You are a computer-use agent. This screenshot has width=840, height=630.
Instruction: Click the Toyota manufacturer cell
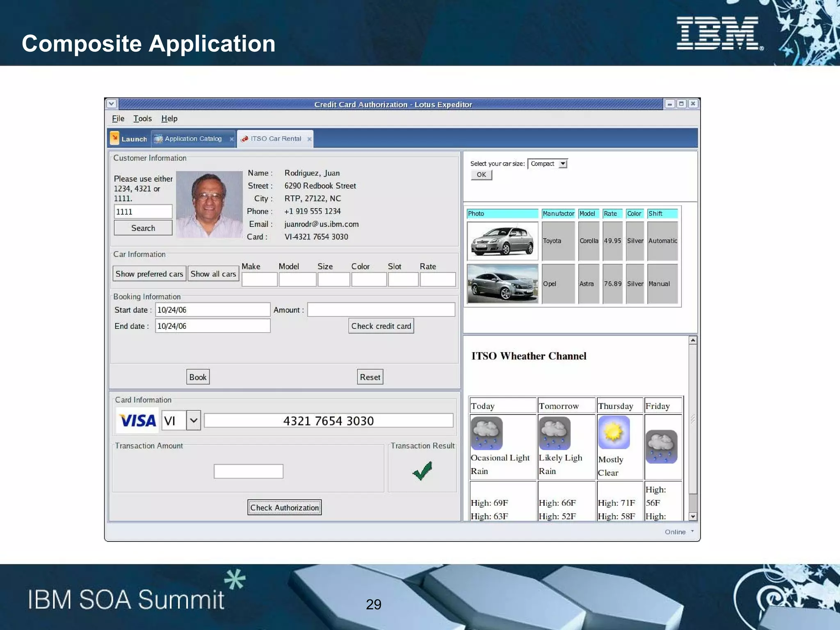(558, 241)
